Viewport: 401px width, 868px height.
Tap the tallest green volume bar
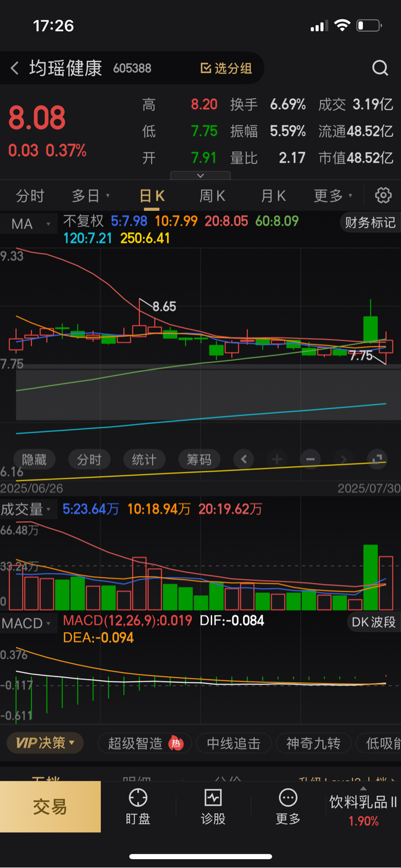point(371,577)
